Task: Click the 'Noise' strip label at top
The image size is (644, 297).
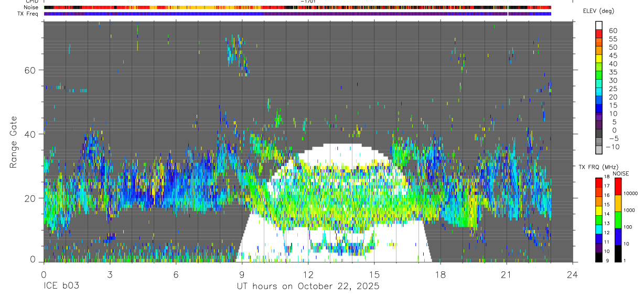Action: coord(31,7)
